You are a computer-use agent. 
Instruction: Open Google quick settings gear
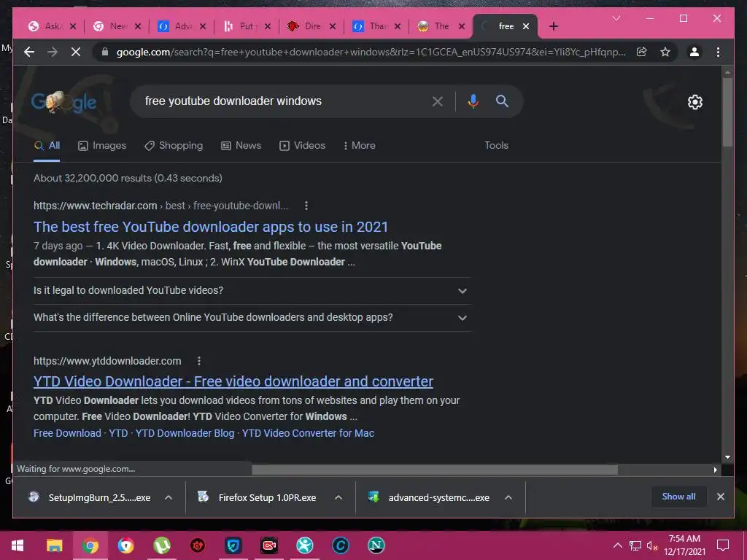tap(694, 102)
